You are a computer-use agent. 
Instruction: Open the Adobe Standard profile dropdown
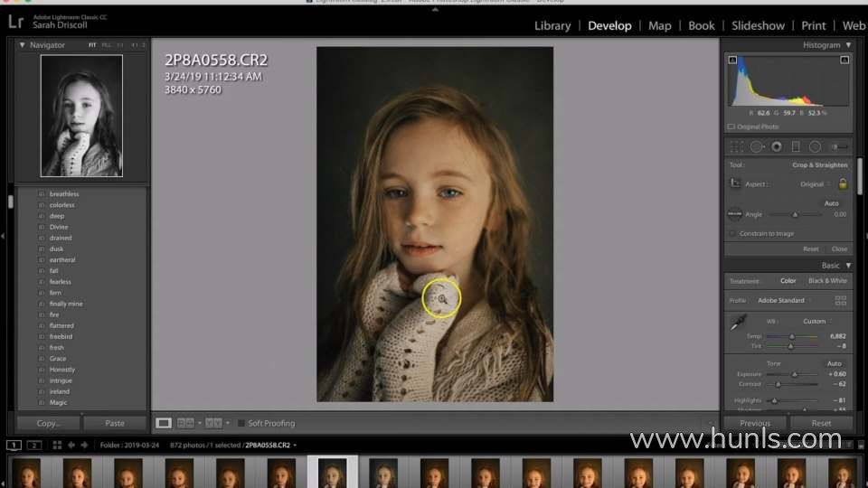[785, 300]
